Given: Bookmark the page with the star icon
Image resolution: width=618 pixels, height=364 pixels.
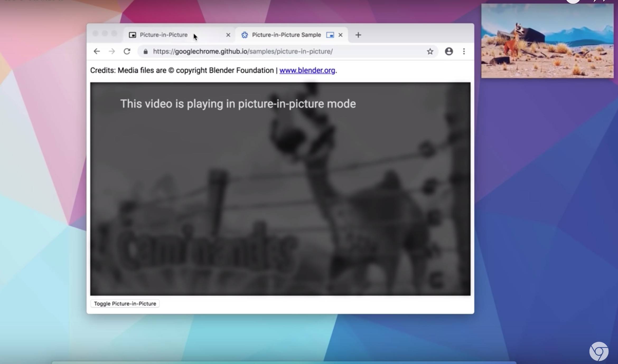Looking at the screenshot, I should (x=430, y=51).
